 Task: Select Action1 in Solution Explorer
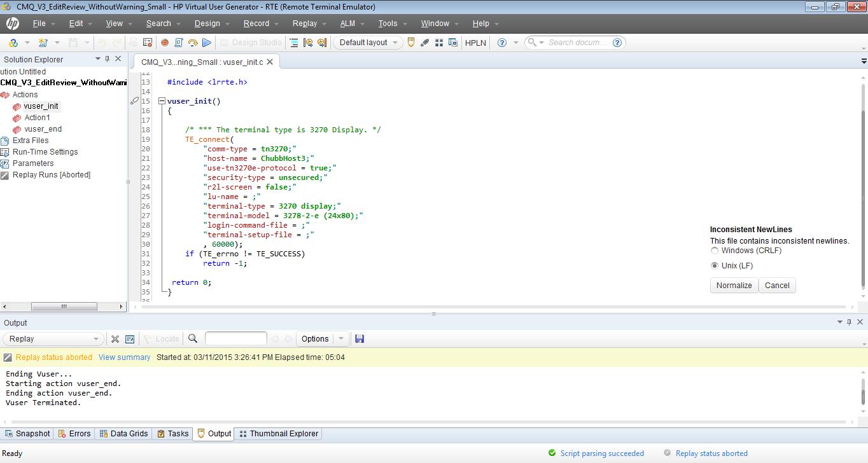(x=37, y=118)
